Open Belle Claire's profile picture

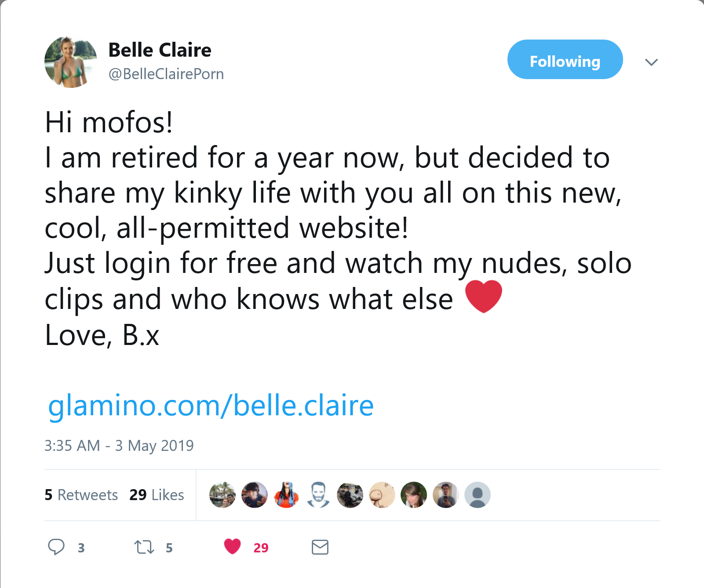[70, 62]
